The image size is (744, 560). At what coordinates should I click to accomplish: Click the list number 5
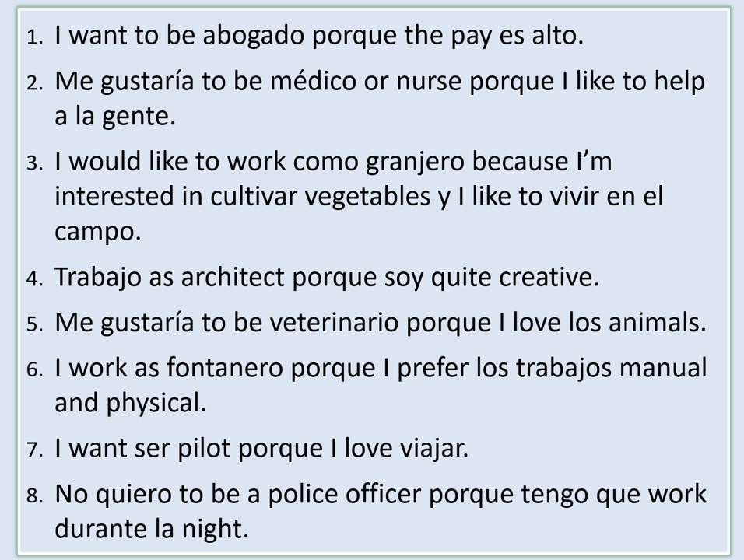35,324
